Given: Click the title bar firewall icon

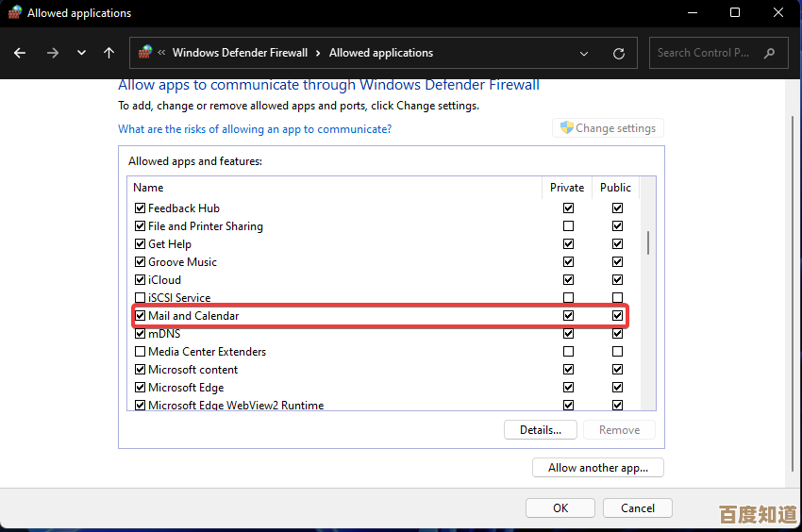Looking at the screenshot, I should point(14,13).
